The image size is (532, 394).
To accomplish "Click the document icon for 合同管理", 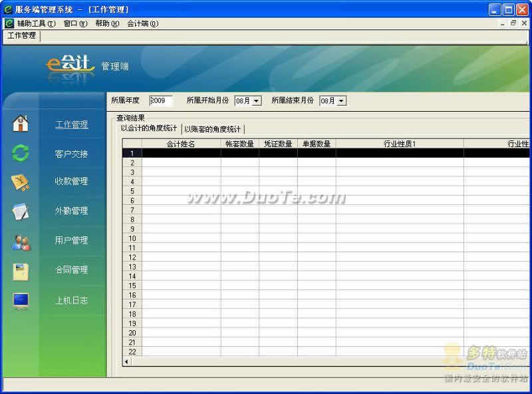I will pos(21,272).
